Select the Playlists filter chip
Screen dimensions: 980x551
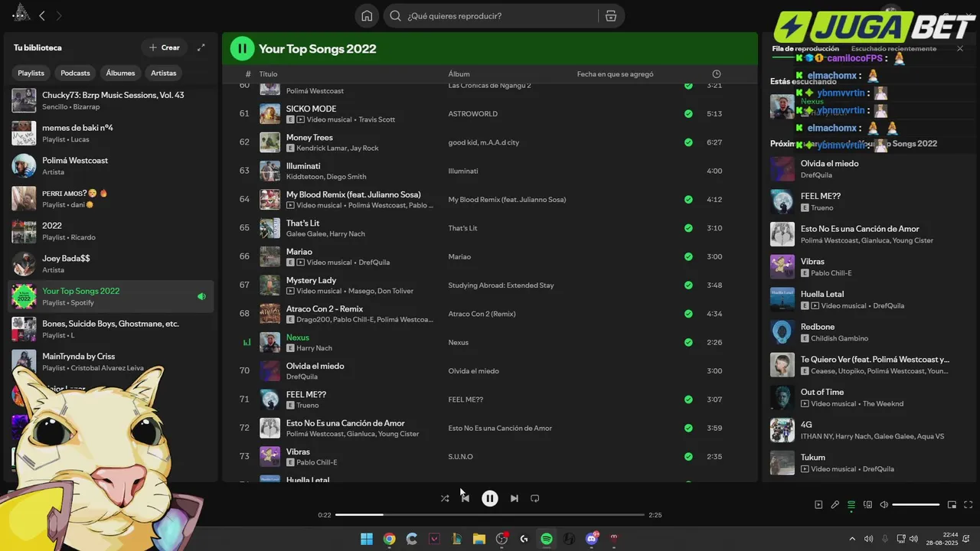(31, 73)
